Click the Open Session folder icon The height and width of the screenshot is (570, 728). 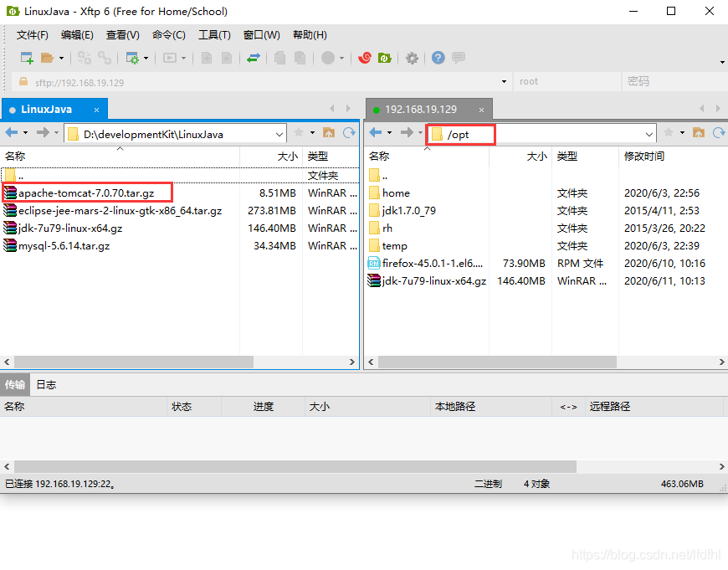coord(47,58)
